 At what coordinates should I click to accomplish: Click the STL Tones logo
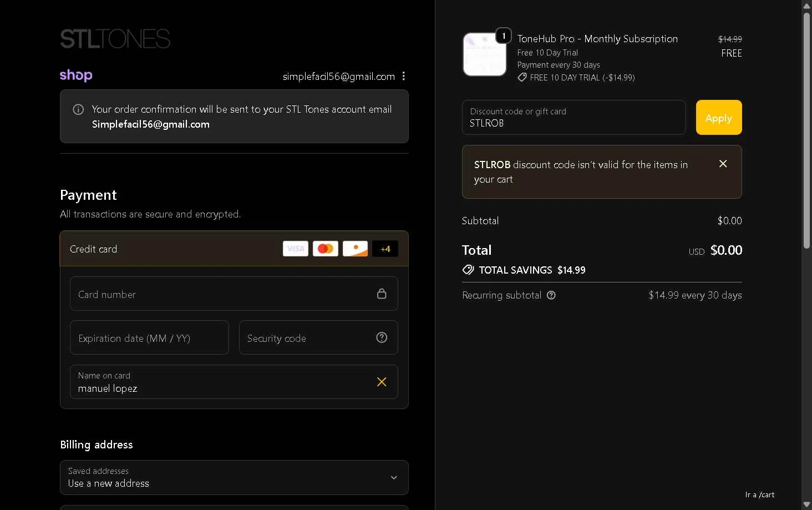point(115,39)
